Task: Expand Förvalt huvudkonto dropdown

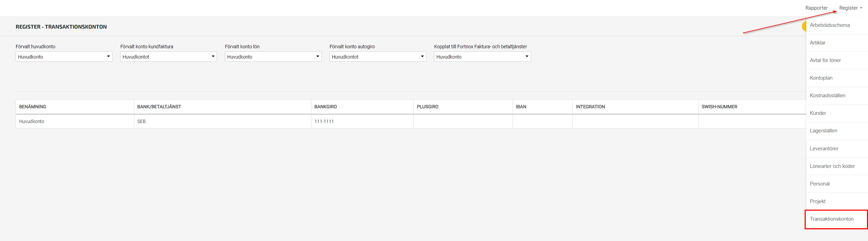Action: tap(64, 57)
